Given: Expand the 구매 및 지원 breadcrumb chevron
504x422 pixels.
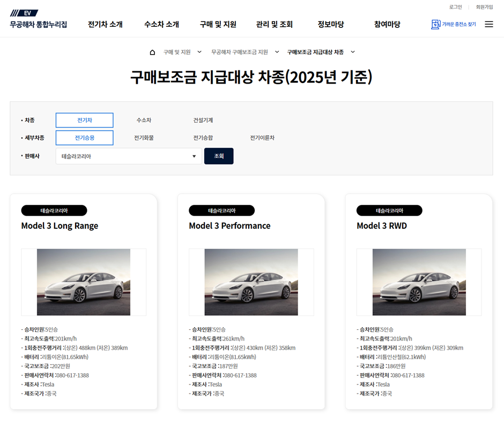Looking at the screenshot, I should [x=199, y=52].
